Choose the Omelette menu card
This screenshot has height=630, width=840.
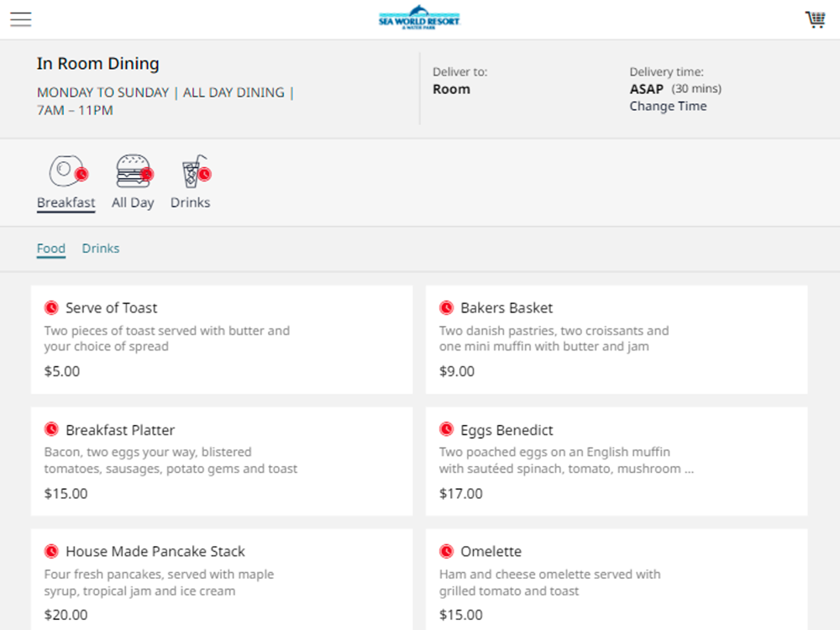point(617,580)
